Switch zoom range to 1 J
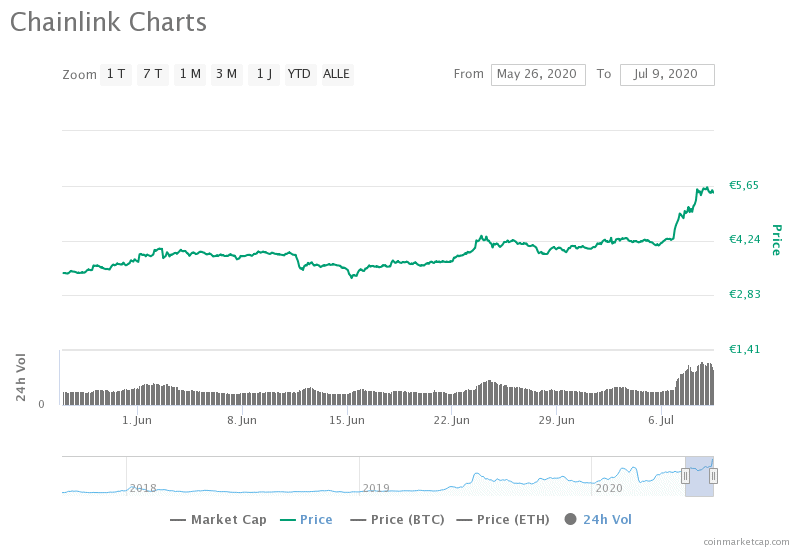 coord(264,74)
